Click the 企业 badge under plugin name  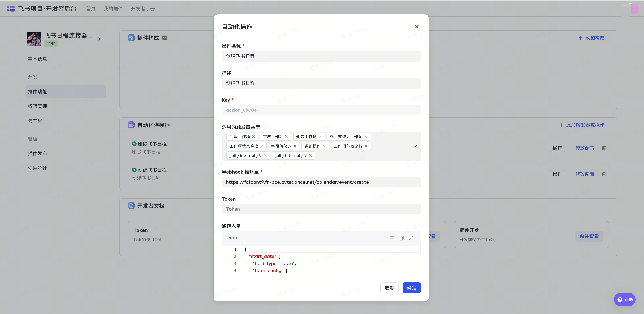pos(51,44)
